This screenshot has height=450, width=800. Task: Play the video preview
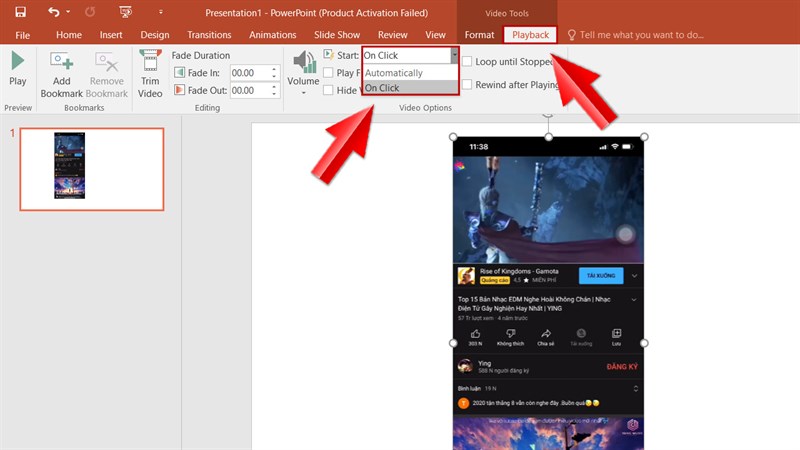click(18, 68)
